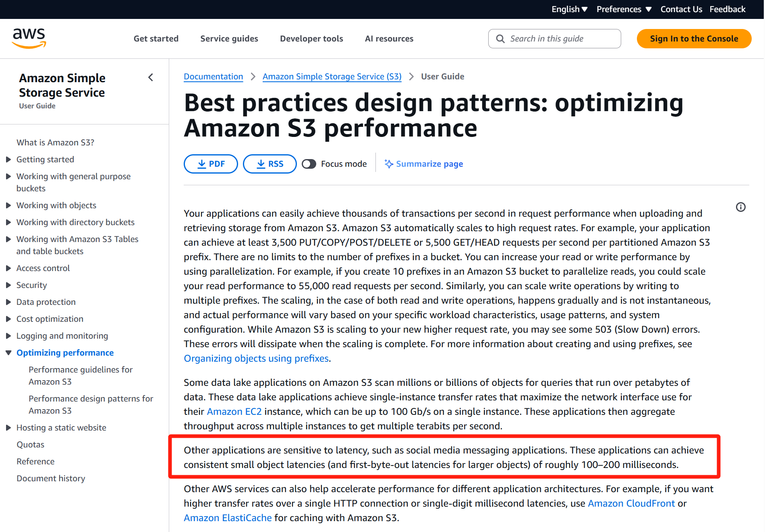Expand the Security section
765x532 pixels.
8,285
